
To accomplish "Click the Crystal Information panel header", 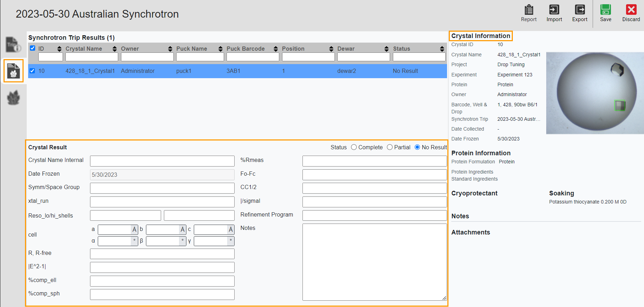I will tap(480, 36).
